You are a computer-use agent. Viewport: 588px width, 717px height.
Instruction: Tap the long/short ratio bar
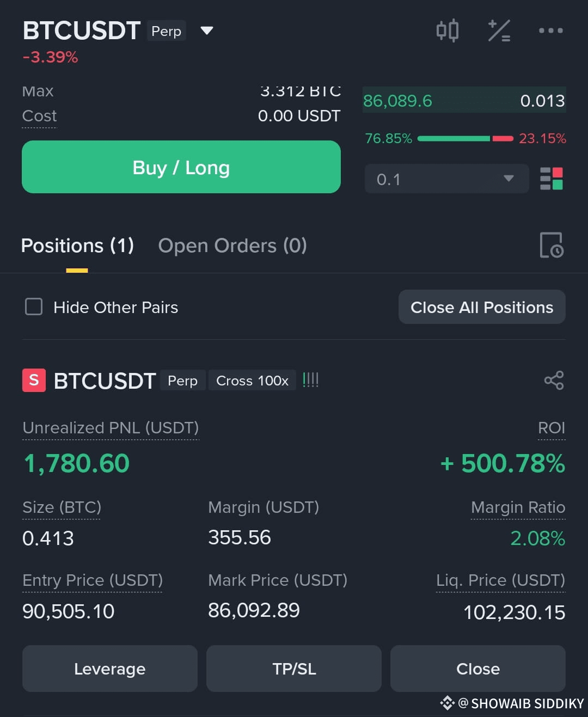465,139
